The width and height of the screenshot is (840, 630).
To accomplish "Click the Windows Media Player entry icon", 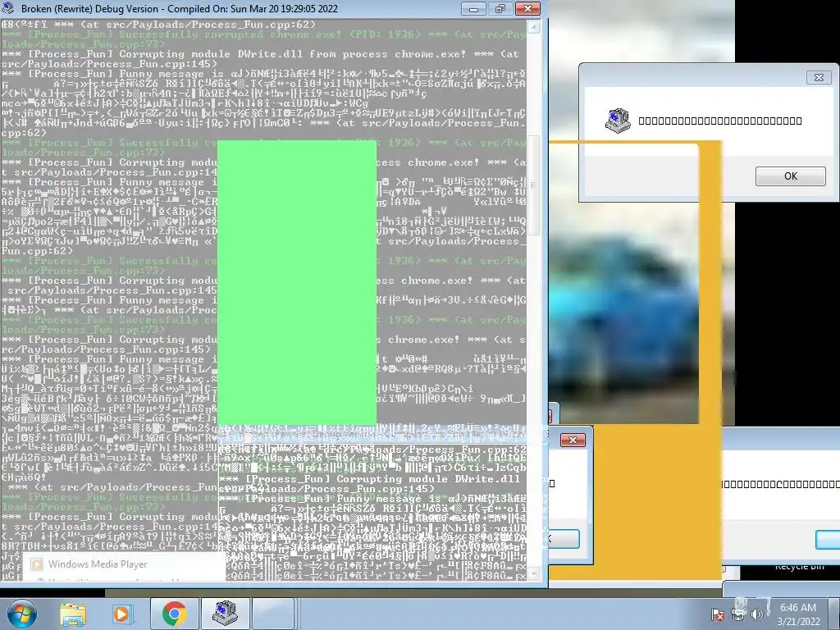I will click(x=36, y=564).
